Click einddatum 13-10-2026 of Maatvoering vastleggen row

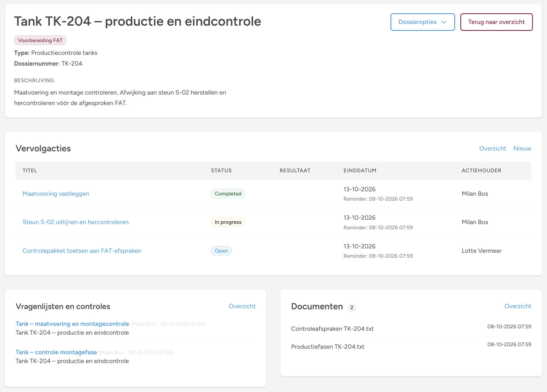coord(359,189)
